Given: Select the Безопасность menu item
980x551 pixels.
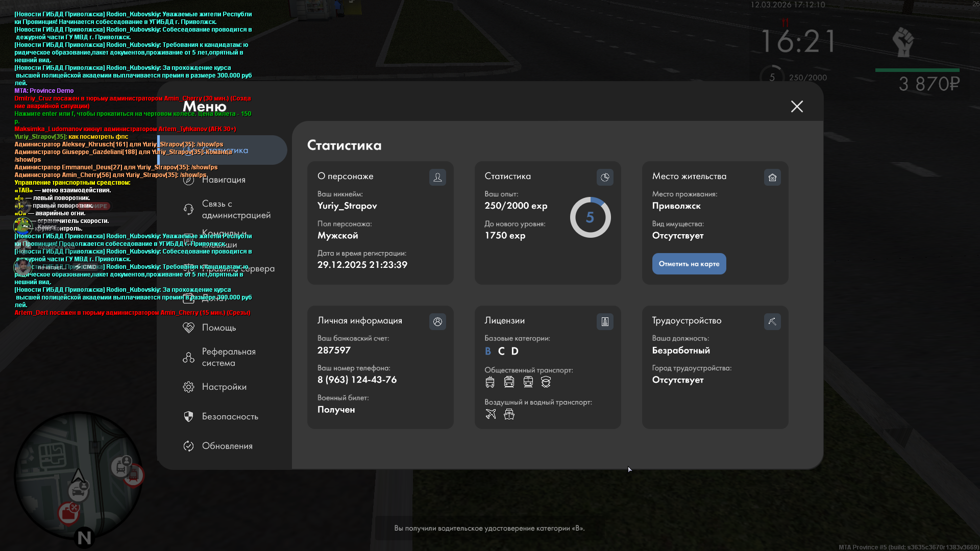Looking at the screenshot, I should [x=230, y=416].
